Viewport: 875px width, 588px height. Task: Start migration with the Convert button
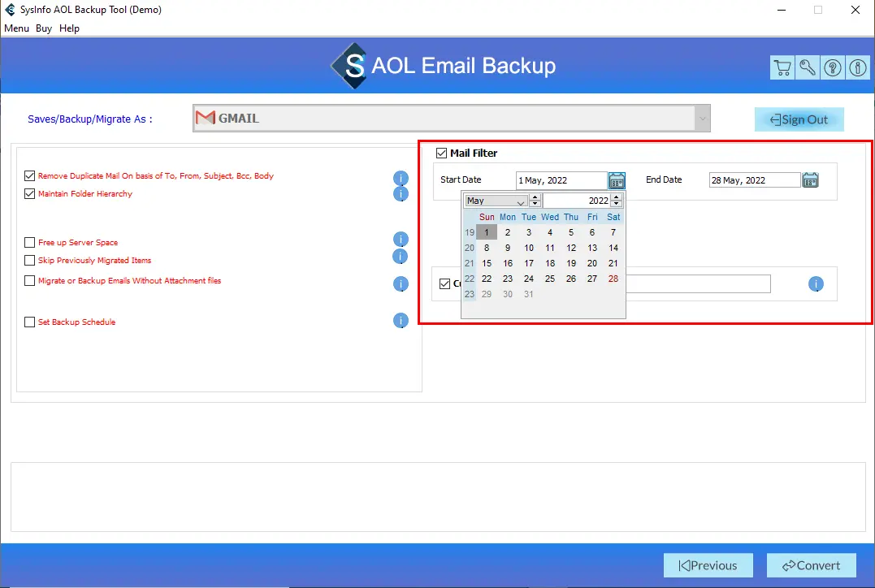coord(812,565)
